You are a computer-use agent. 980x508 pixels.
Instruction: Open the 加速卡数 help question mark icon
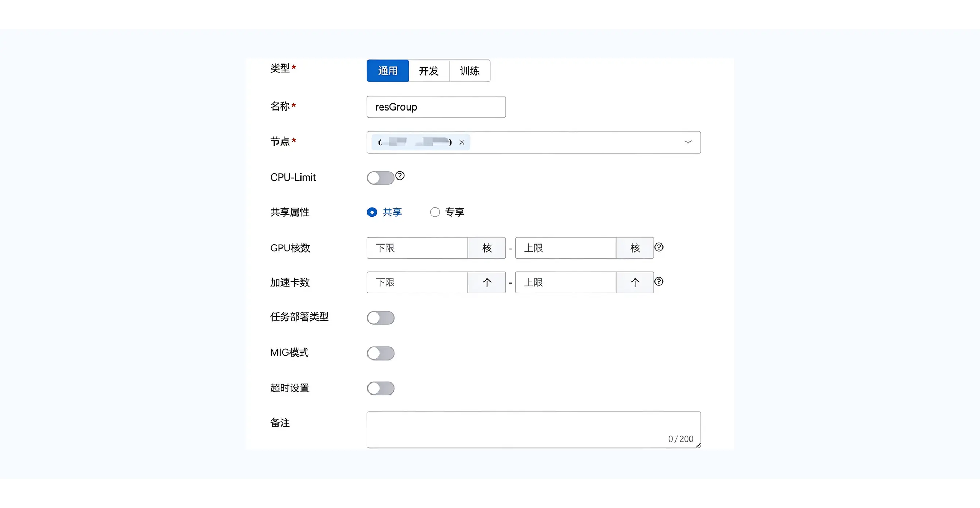[659, 281]
